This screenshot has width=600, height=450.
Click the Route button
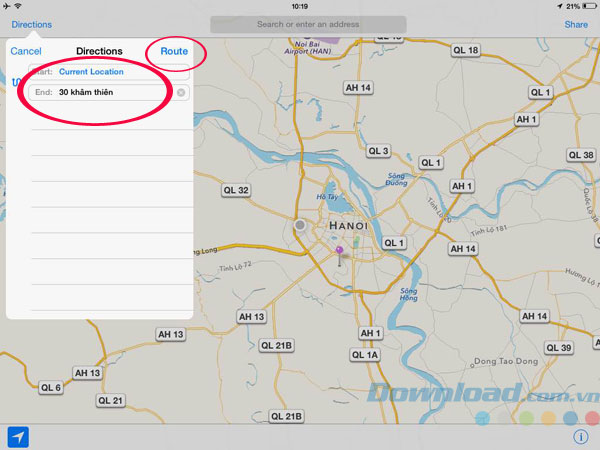coord(174,51)
